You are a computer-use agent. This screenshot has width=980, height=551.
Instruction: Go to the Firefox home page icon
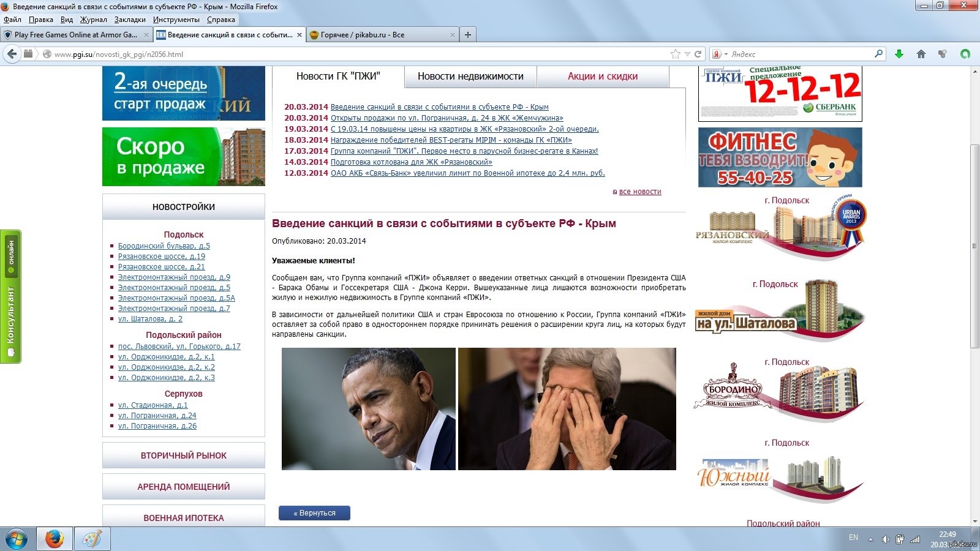tap(921, 54)
